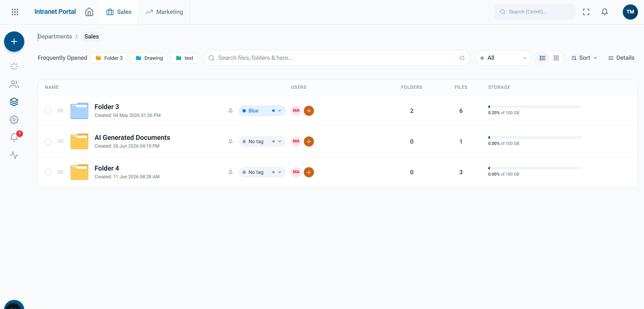
Task: Open the users icon in sidebar
Action: (x=14, y=84)
